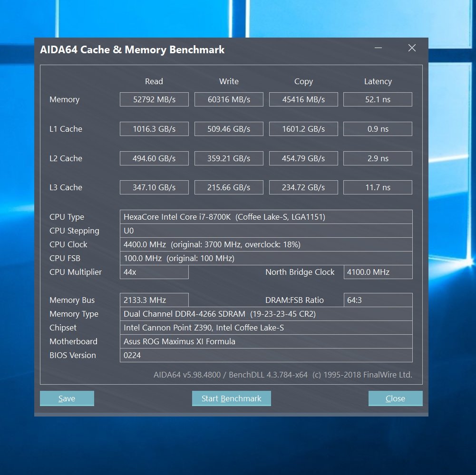Select L1 Cache copy 1601.2 GB/s

pos(303,129)
